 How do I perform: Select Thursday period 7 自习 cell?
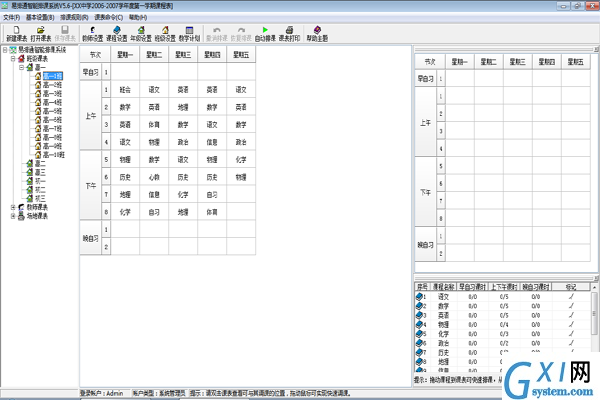(x=212, y=194)
